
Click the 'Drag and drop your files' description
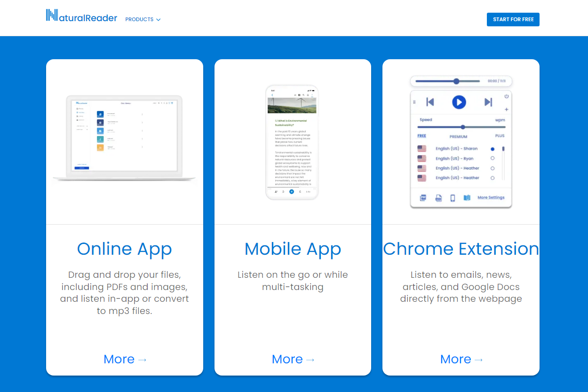[125, 293]
